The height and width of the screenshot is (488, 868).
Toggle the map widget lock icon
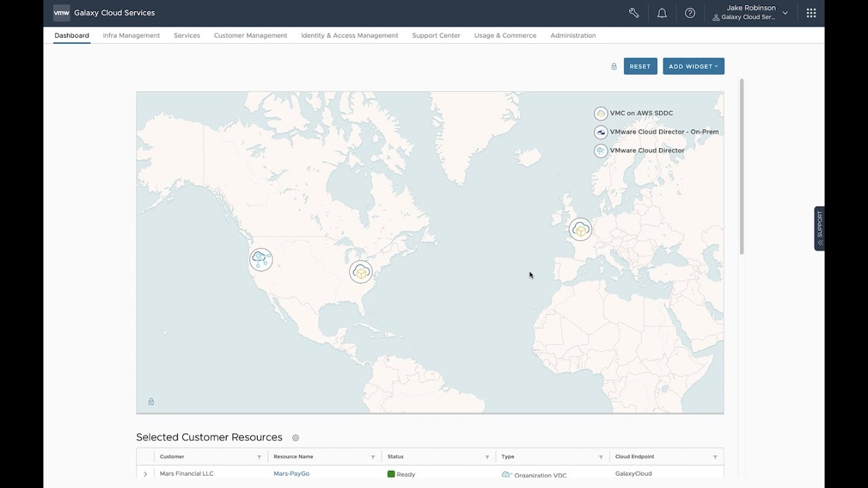151,402
